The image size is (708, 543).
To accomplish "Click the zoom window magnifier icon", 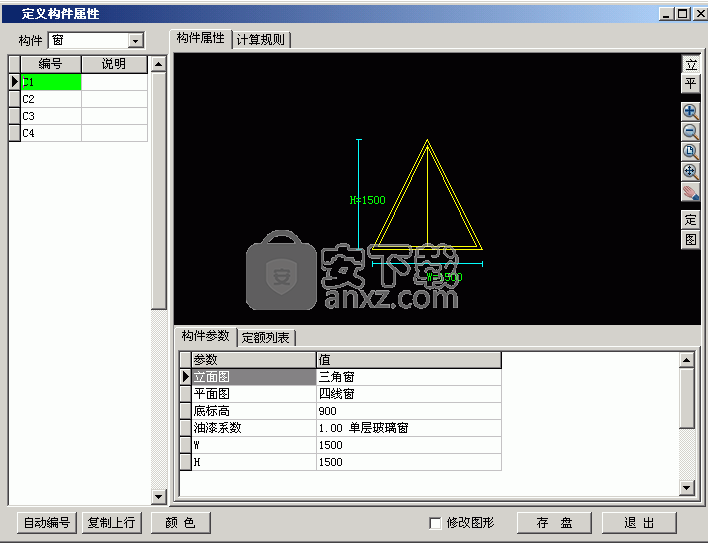I will [x=690, y=152].
